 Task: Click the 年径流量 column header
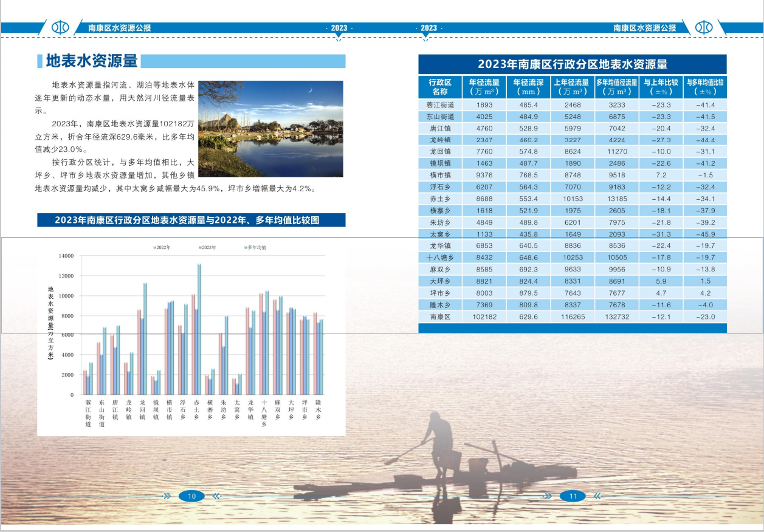click(x=484, y=87)
